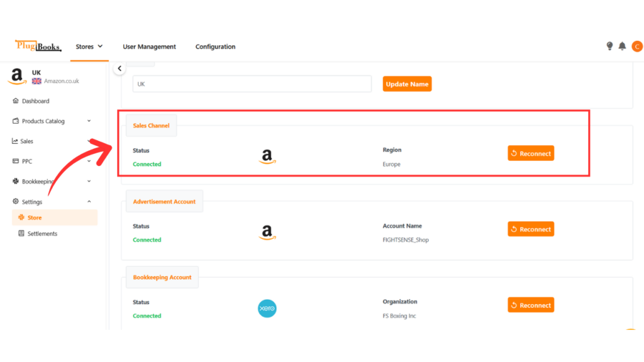Click the store name input field
The height and width of the screenshot is (362, 644).
click(x=252, y=84)
